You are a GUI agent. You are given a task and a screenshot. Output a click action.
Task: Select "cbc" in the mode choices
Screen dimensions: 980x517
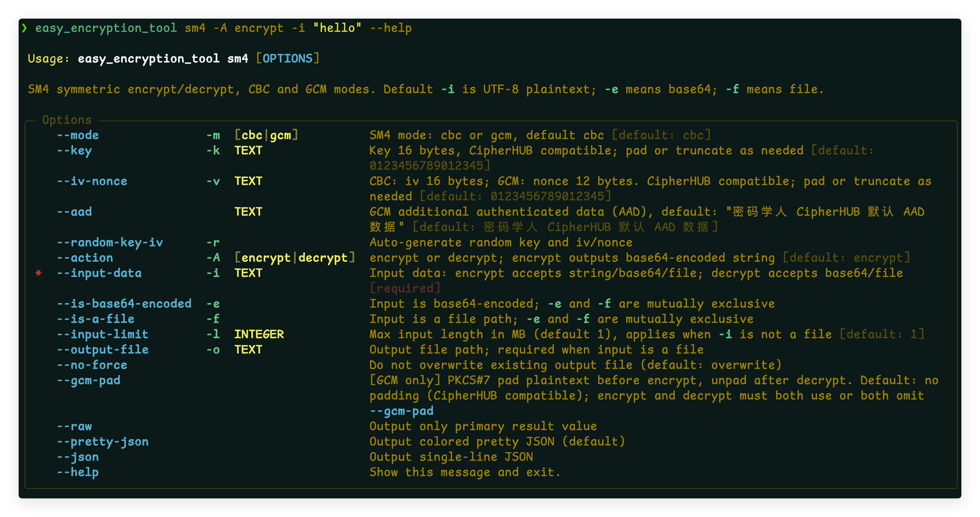[252, 135]
